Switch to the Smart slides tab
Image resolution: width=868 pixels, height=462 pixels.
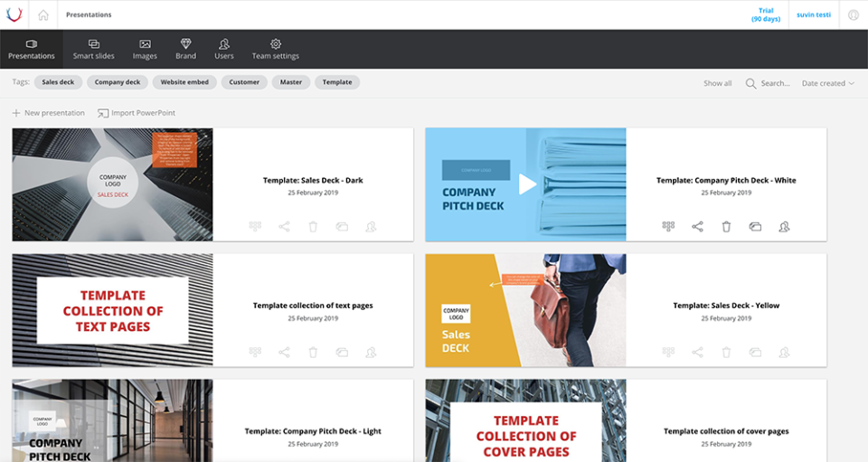coord(93,49)
